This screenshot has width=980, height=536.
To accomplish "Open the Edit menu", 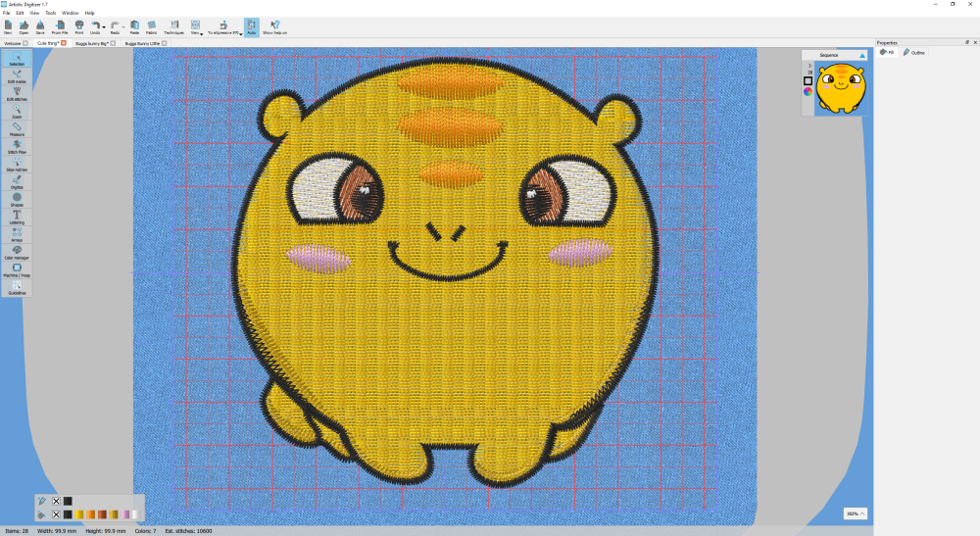I will point(20,13).
